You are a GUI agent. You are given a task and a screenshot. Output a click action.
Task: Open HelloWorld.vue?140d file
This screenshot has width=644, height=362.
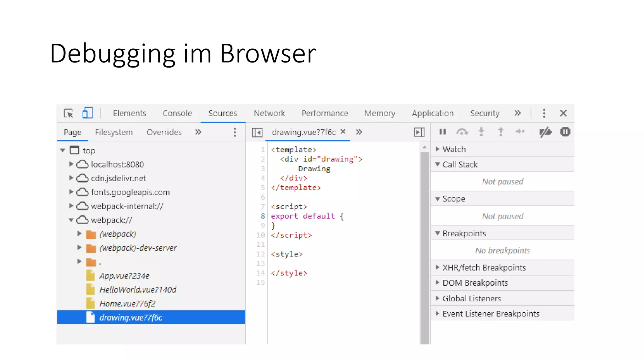(138, 290)
